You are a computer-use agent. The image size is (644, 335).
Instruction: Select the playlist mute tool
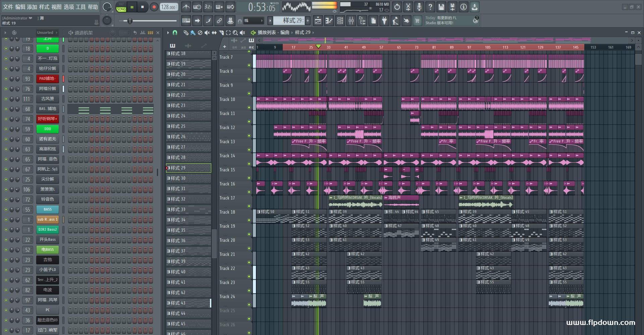[207, 33]
